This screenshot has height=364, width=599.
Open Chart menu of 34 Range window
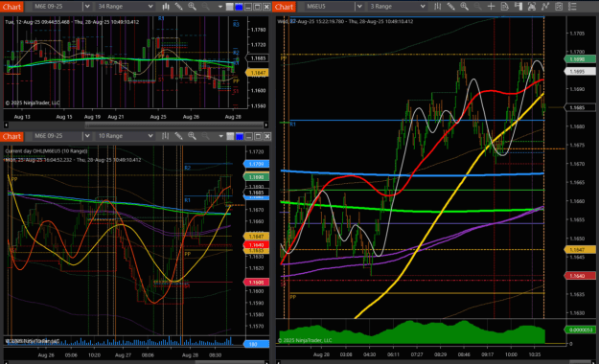pos(12,7)
